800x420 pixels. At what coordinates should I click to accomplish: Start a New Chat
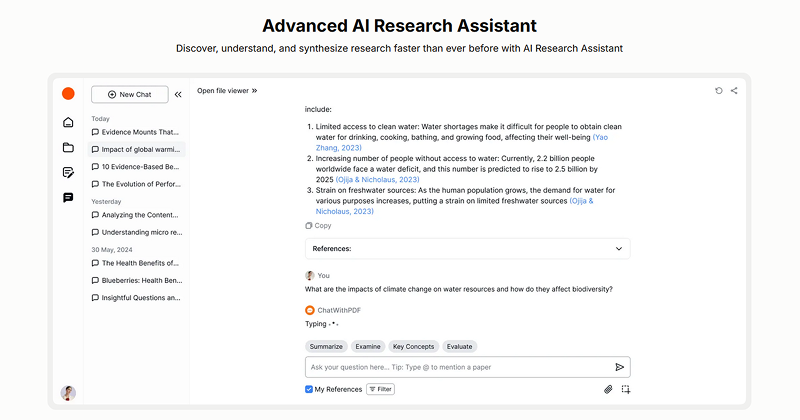click(130, 94)
